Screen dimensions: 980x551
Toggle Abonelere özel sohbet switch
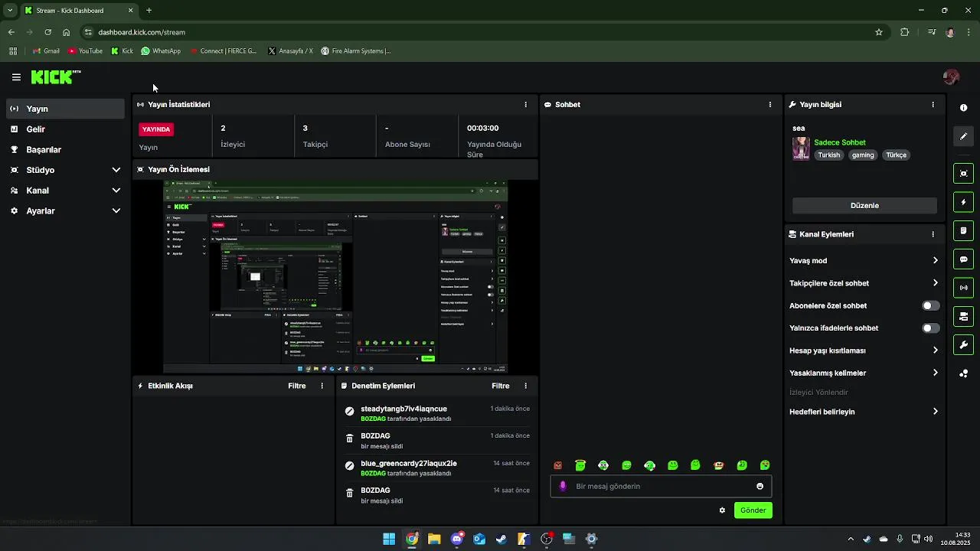pyautogui.click(x=930, y=305)
